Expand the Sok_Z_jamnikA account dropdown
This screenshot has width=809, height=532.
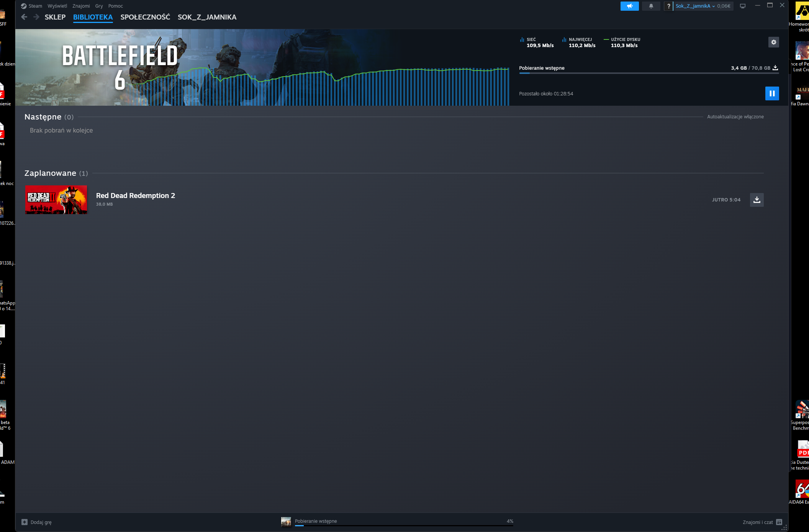tap(696, 6)
